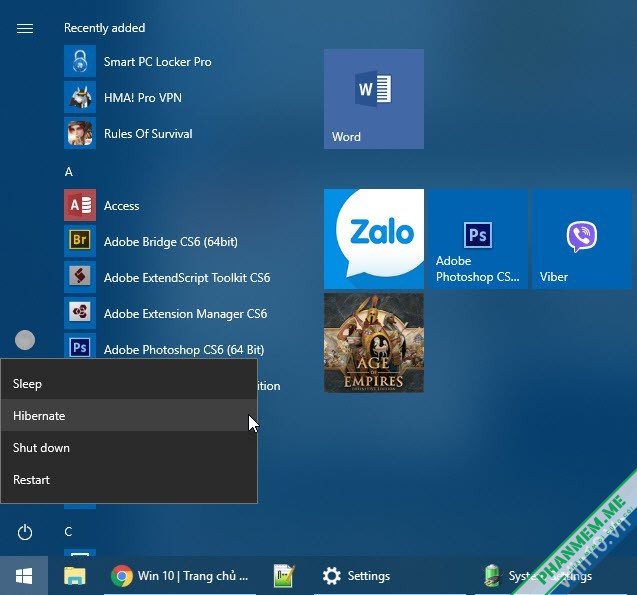Click the Power button icon
Viewport: 637px width, 595px height.
(25, 532)
